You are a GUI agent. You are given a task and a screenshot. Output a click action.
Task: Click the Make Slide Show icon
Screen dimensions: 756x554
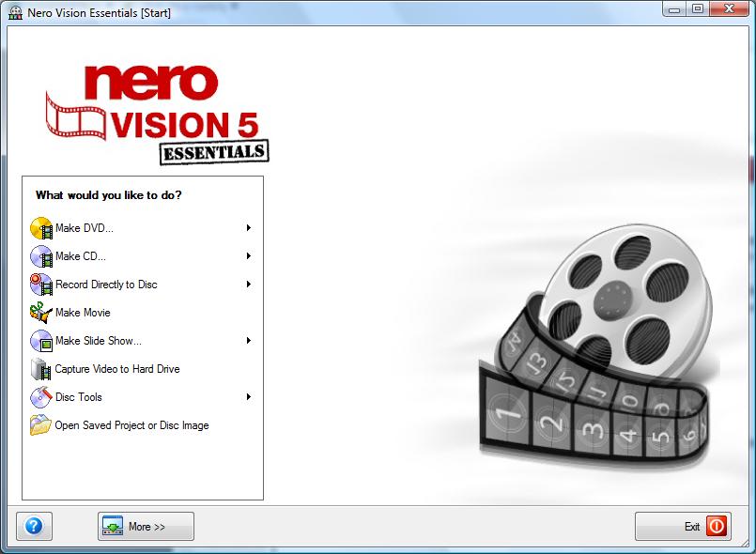point(41,341)
